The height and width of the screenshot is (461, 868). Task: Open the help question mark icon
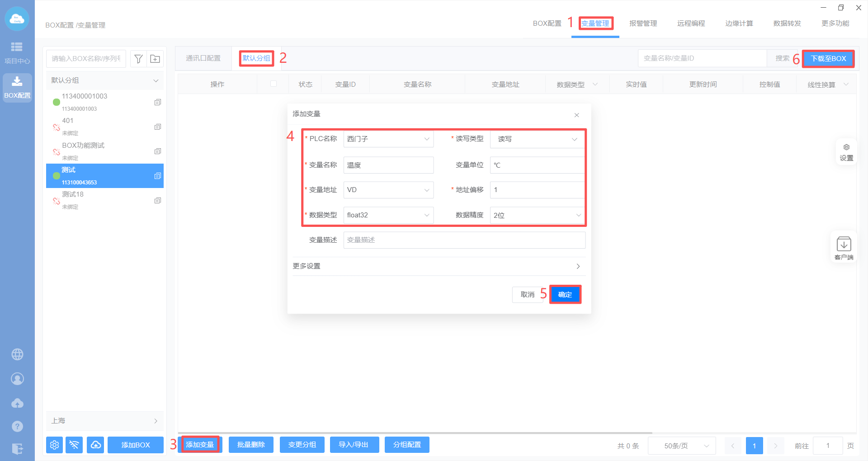(17, 426)
